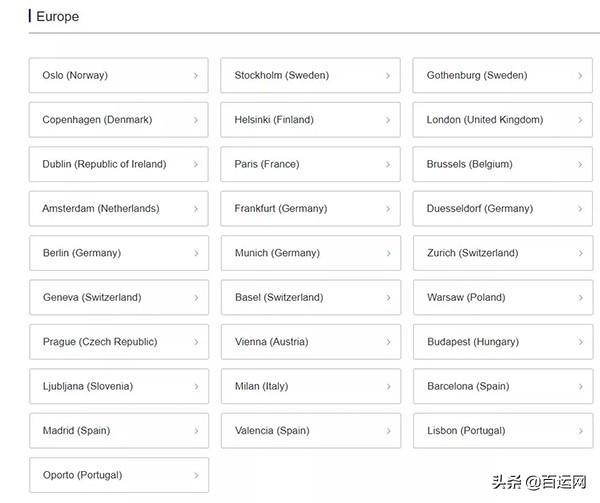Select the Brussels (Belgium) option
Image resolution: width=600 pixels, height=503 pixels.
click(x=469, y=164)
